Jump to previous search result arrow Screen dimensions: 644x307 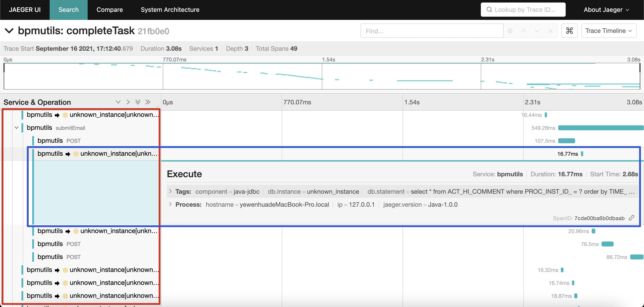coord(523,31)
